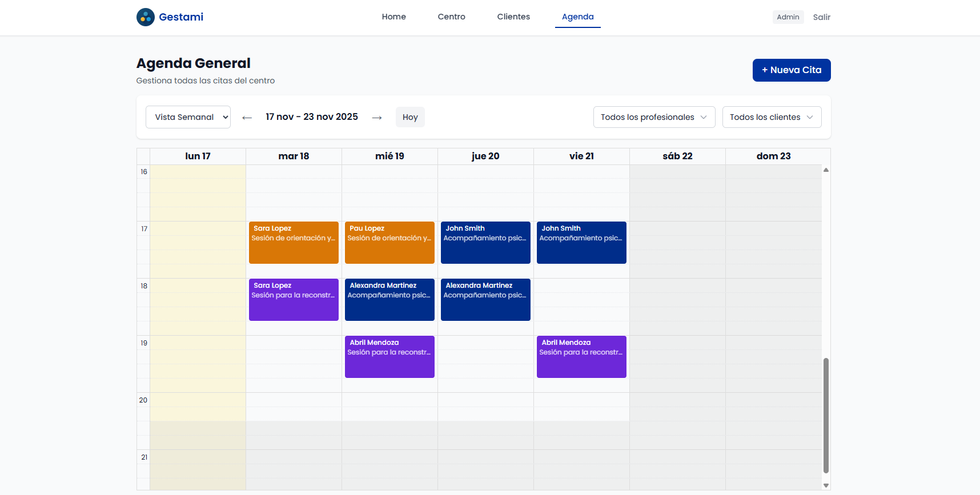Image resolution: width=980 pixels, height=495 pixels.
Task: Open Pau Lopez appointment on Wednesday
Action: coord(389,243)
